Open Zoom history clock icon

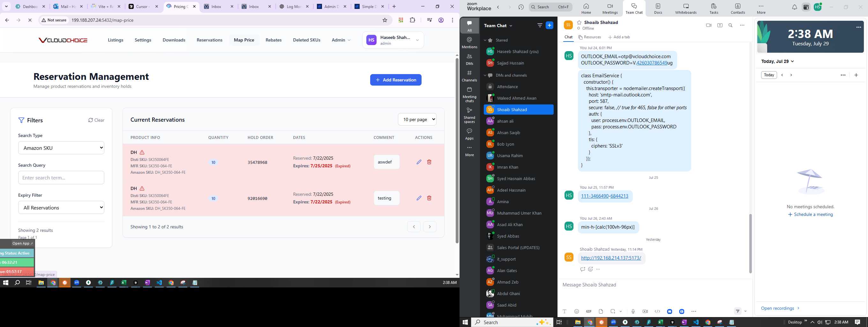click(521, 7)
